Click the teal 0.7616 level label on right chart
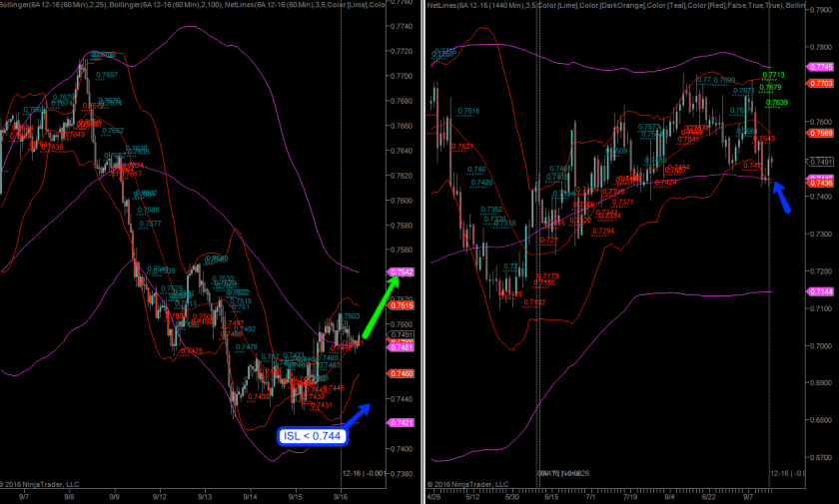The height and width of the screenshot is (504, 839). [468, 111]
